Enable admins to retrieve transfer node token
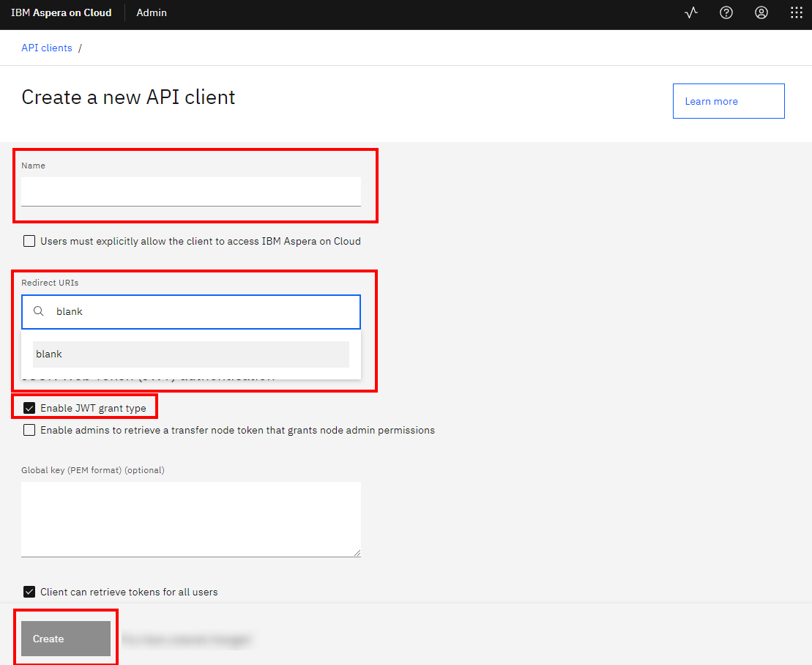This screenshot has height=665, width=812. [x=29, y=430]
